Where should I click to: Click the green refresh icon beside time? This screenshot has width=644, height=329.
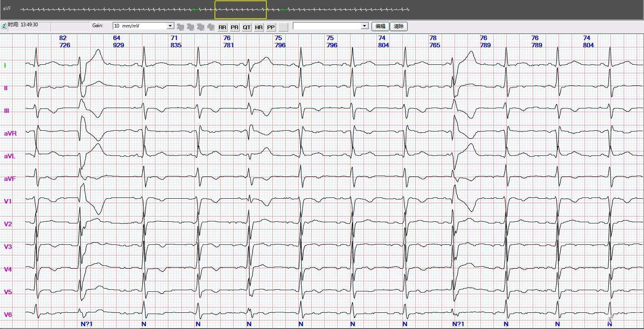pos(4,25)
